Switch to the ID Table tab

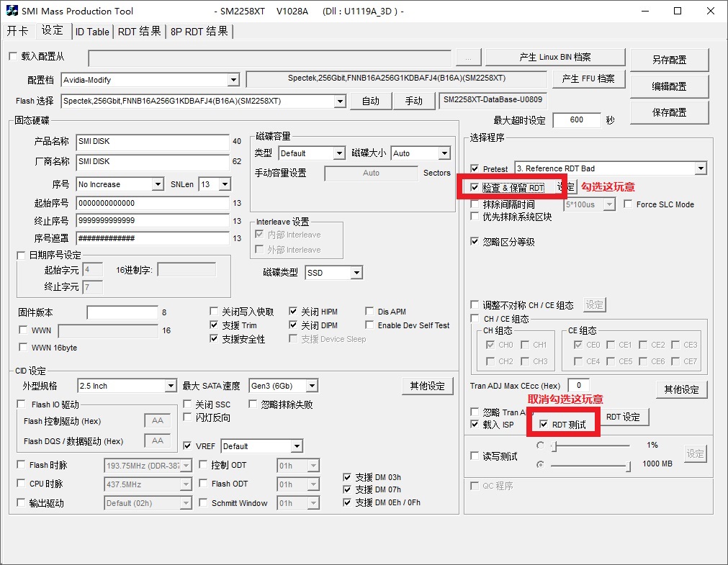[92, 32]
